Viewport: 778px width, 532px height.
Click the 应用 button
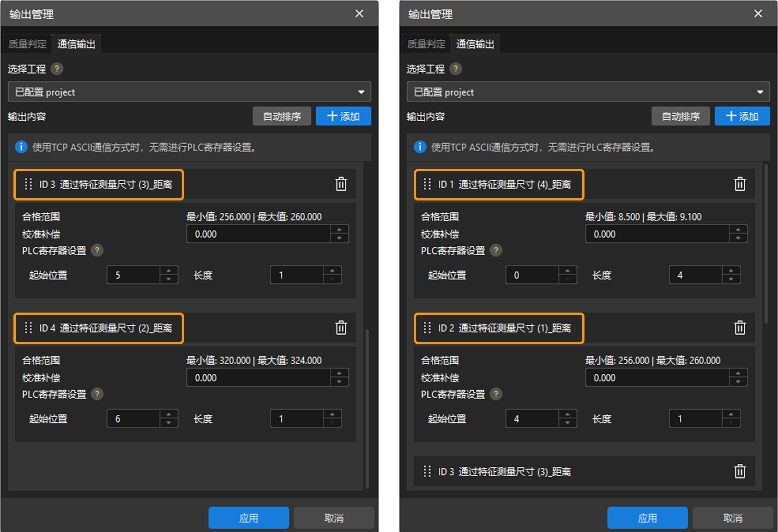coord(249,517)
